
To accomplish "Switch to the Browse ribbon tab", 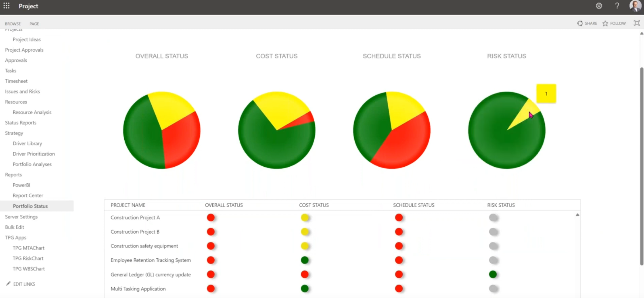I will (13, 24).
